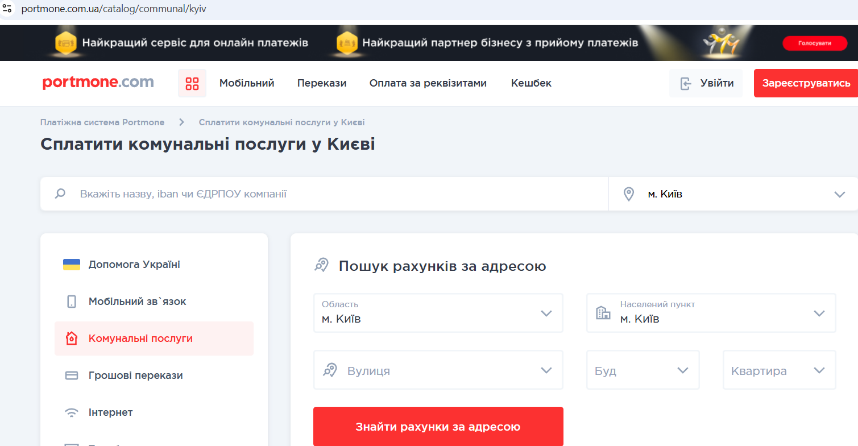
Task: Open the Квартира apartment dropdown
Action: (819, 370)
